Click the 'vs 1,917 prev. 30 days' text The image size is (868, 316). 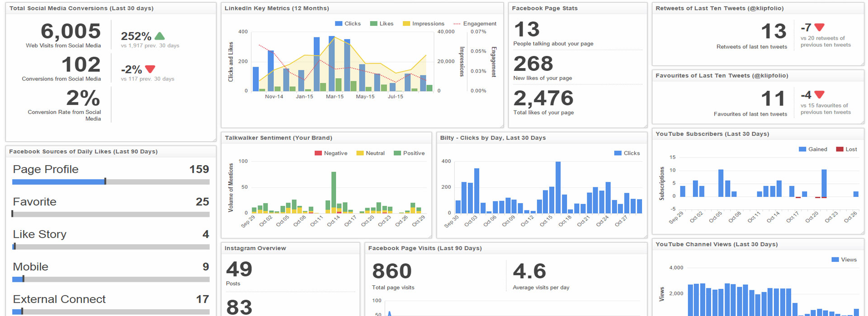coord(150,46)
